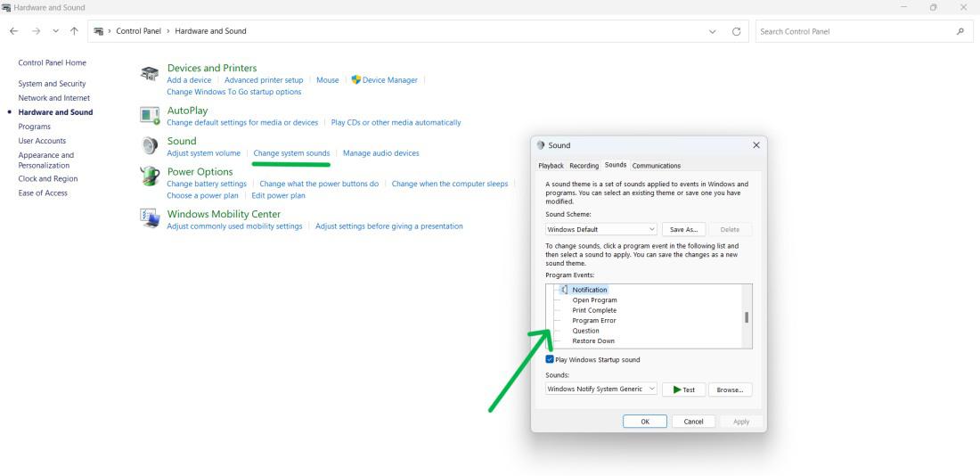Image resolution: width=980 pixels, height=476 pixels.
Task: Select the Notification program event
Action: [x=590, y=290]
